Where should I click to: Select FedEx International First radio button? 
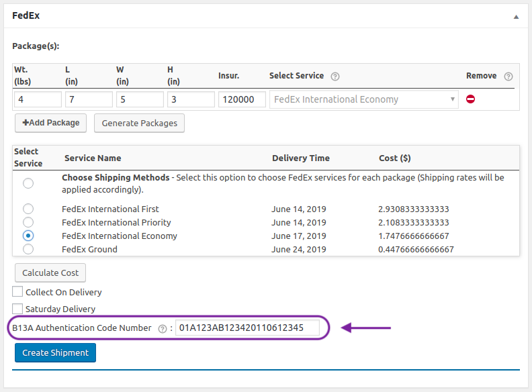[28, 209]
